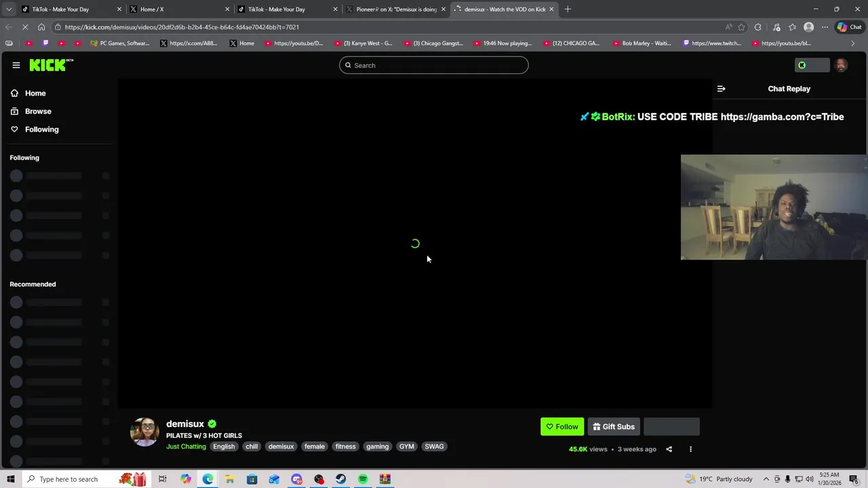Open PC Games, Softwar... bookmark
The height and width of the screenshot is (488, 868).
click(x=119, y=43)
